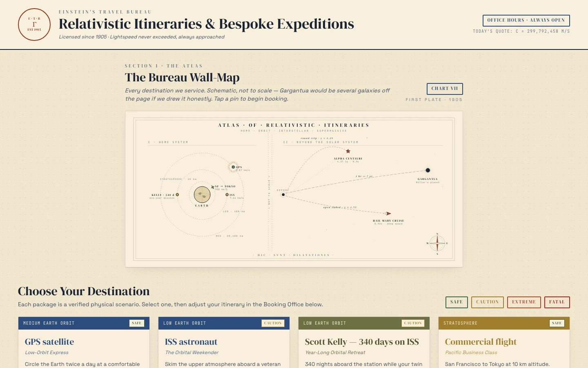Tap the ISS pin on the atlas map

227,195
